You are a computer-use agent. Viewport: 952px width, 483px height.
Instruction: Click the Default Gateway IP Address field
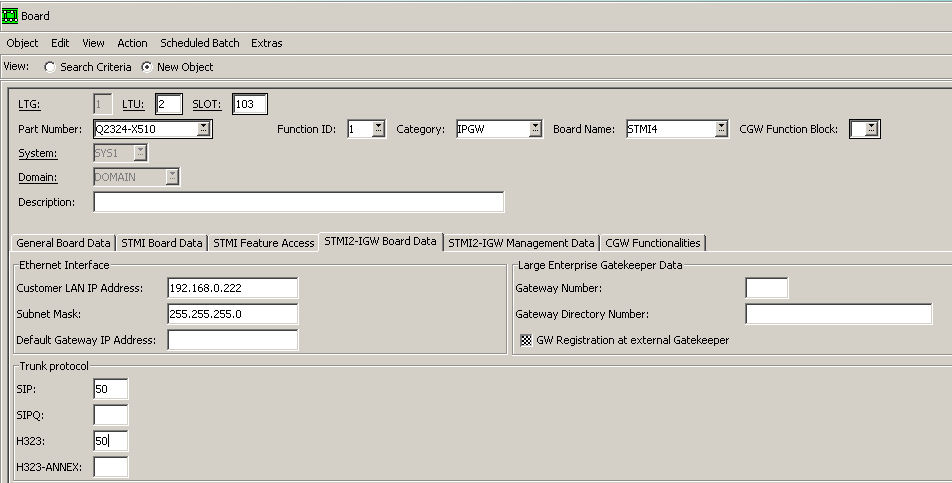[x=233, y=340]
